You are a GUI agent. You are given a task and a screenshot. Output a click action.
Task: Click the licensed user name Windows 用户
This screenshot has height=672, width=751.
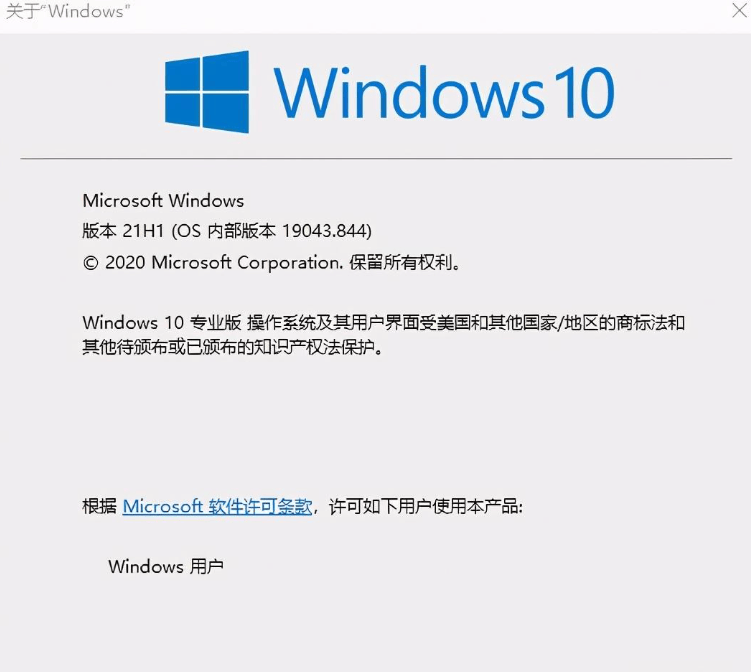[x=166, y=567]
